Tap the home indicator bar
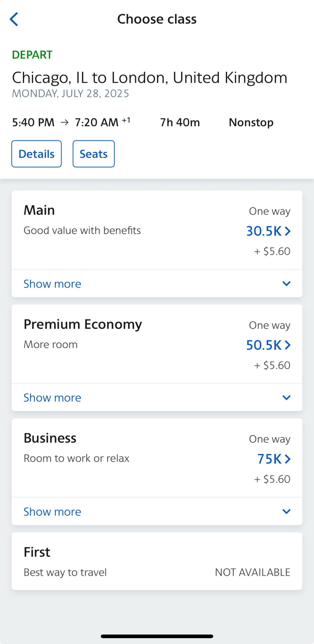Image resolution: width=314 pixels, height=644 pixels. [157, 636]
